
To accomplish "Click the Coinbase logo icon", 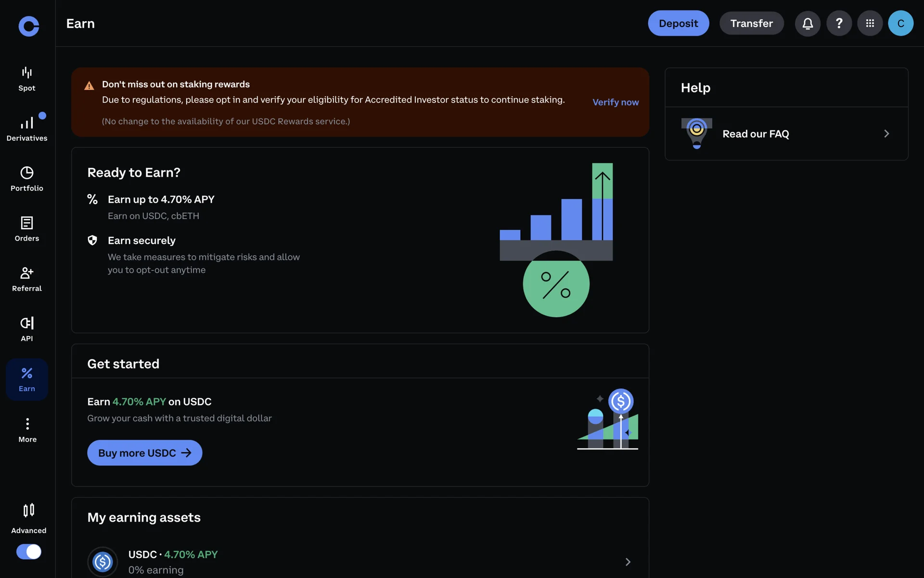I will 28,26.
